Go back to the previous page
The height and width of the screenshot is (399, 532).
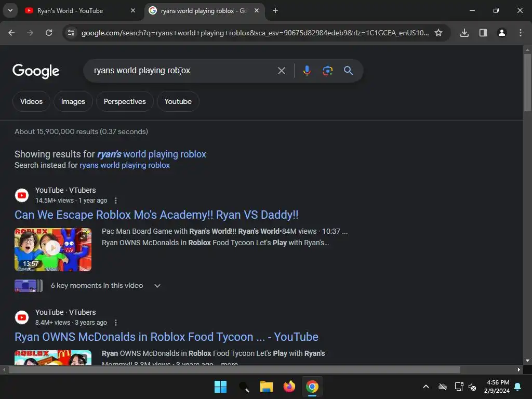(x=11, y=33)
